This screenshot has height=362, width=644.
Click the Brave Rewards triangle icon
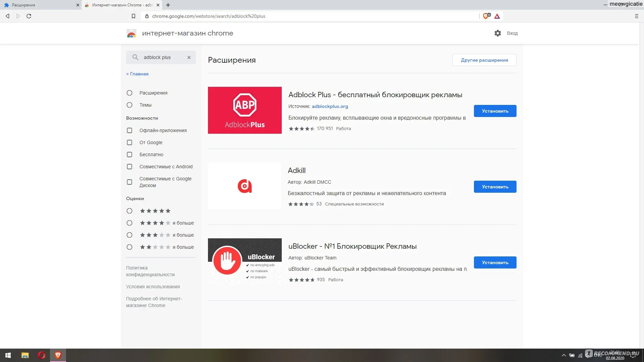tap(497, 16)
